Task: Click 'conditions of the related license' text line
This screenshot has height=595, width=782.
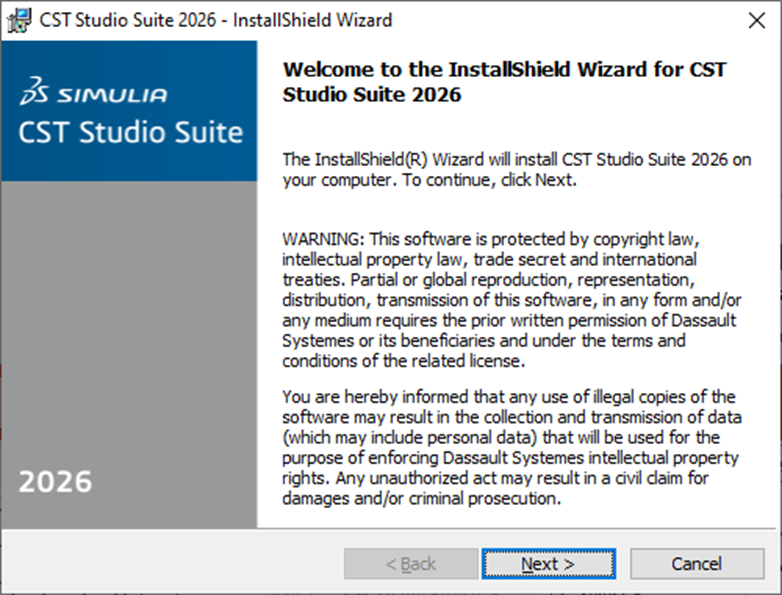Action: coord(403,361)
